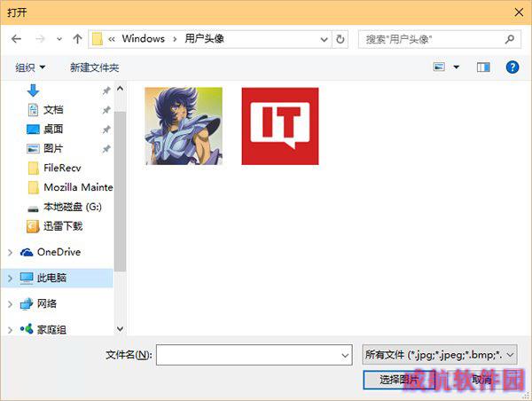
Task: Open the 所有文件 file type dropdown
Action: 440,355
